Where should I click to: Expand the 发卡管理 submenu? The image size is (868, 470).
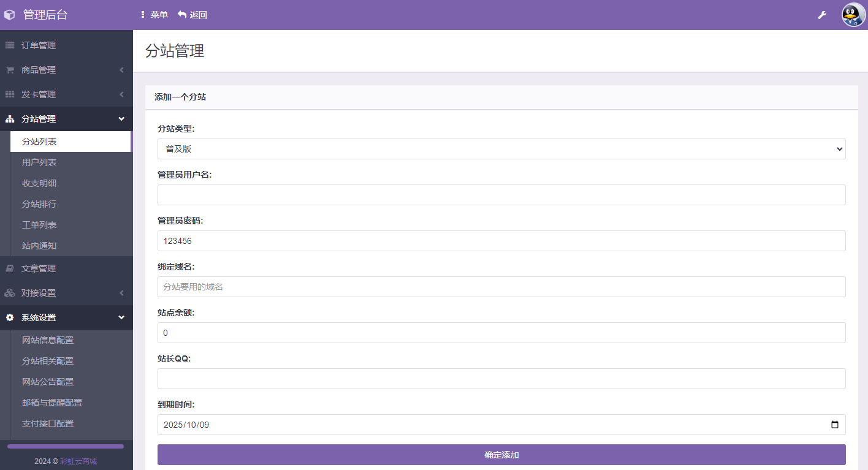pos(66,94)
